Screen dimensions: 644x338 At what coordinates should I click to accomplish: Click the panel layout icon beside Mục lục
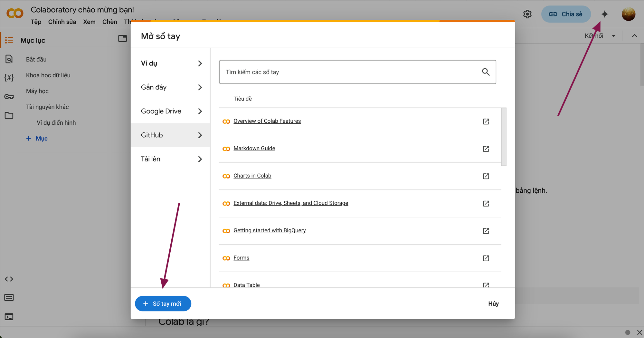(122, 39)
